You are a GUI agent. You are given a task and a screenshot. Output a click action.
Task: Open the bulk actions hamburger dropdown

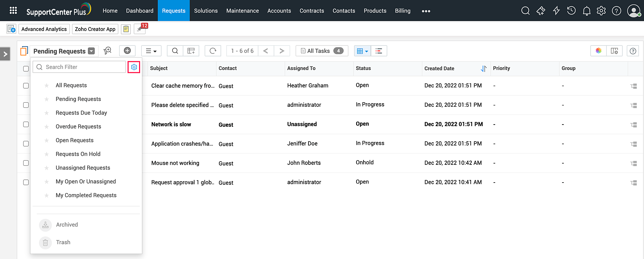[x=151, y=51]
